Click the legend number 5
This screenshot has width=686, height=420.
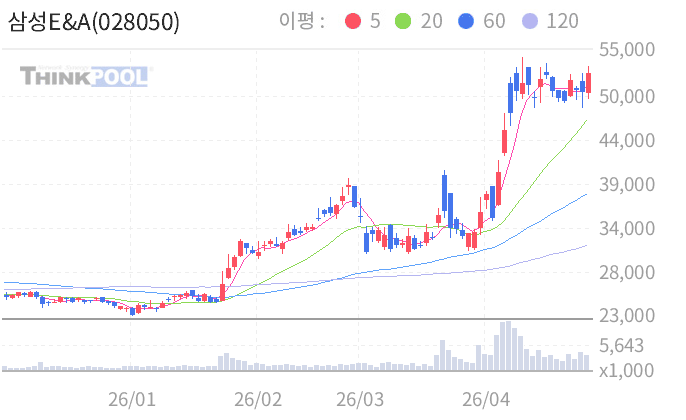(x=375, y=21)
